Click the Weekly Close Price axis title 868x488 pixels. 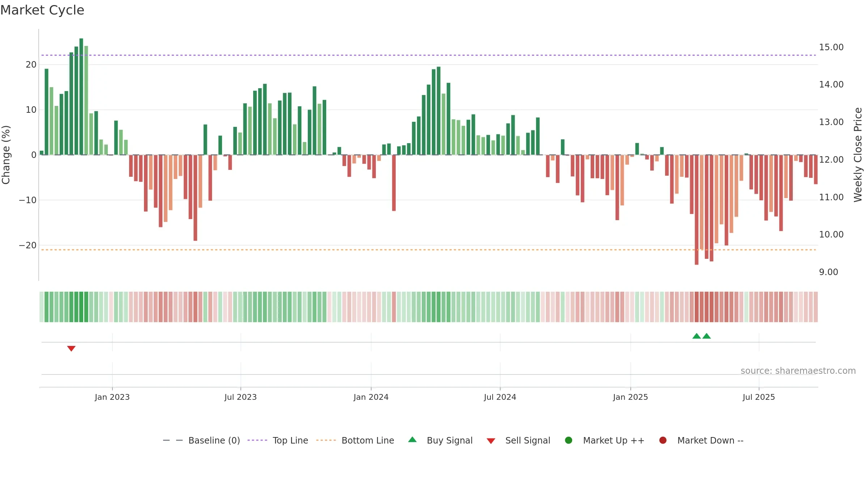[858, 155]
